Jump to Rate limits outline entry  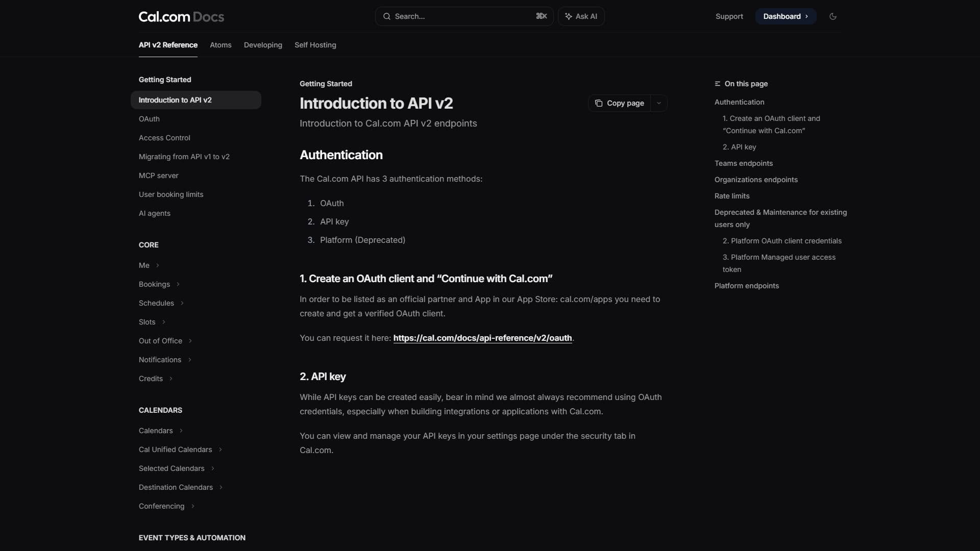coord(732,196)
